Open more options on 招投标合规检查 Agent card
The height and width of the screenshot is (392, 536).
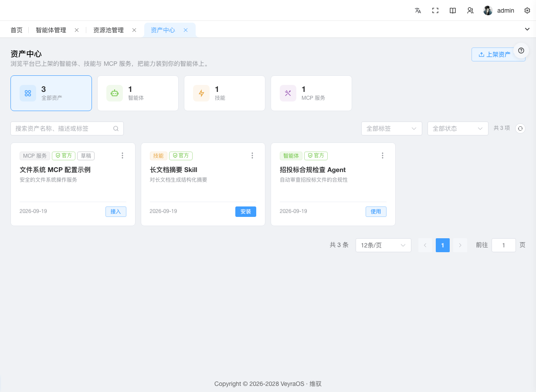(x=383, y=155)
